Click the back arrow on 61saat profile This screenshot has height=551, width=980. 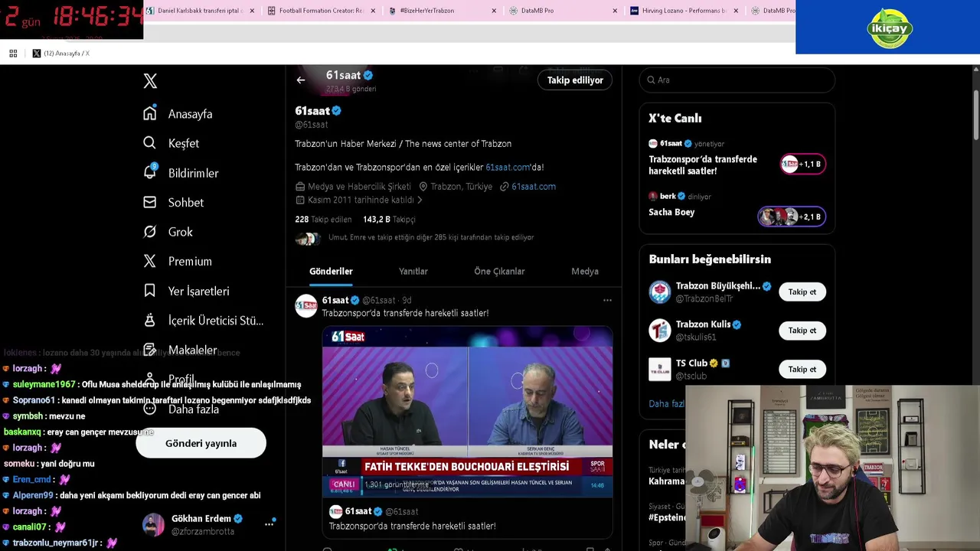point(301,80)
